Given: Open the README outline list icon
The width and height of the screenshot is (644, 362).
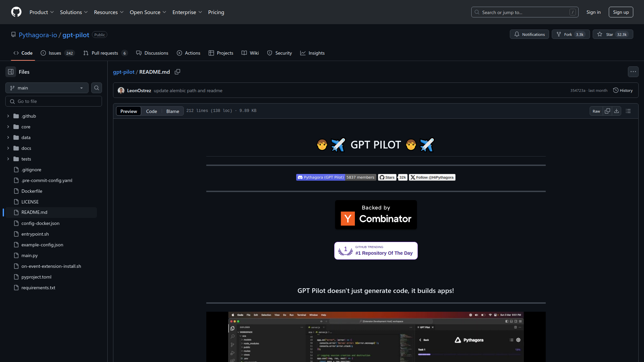Looking at the screenshot, I should pos(628,111).
